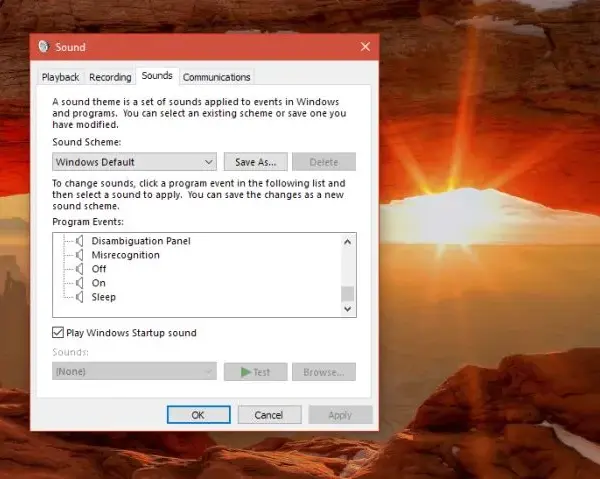Screen dimensions: 600x479
Task: Click the Program Events scroll down arrow
Action: 347,308
